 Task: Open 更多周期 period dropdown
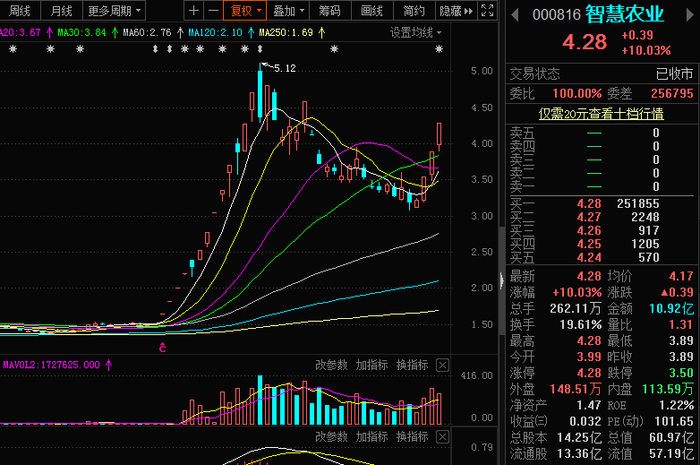[x=114, y=11]
